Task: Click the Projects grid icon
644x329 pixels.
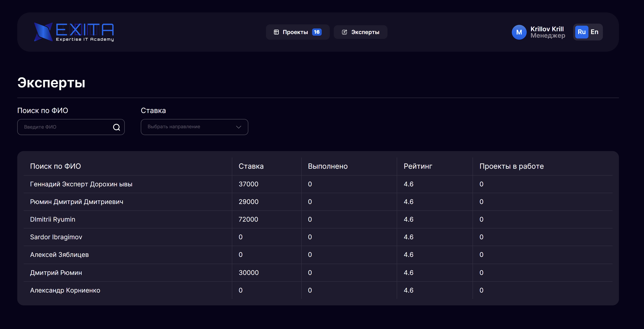Action: pos(276,32)
